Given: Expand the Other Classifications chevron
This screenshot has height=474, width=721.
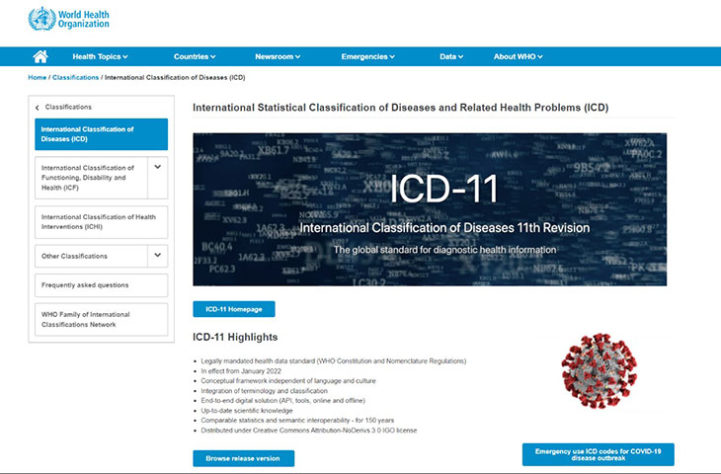Looking at the screenshot, I should pyautogui.click(x=158, y=255).
